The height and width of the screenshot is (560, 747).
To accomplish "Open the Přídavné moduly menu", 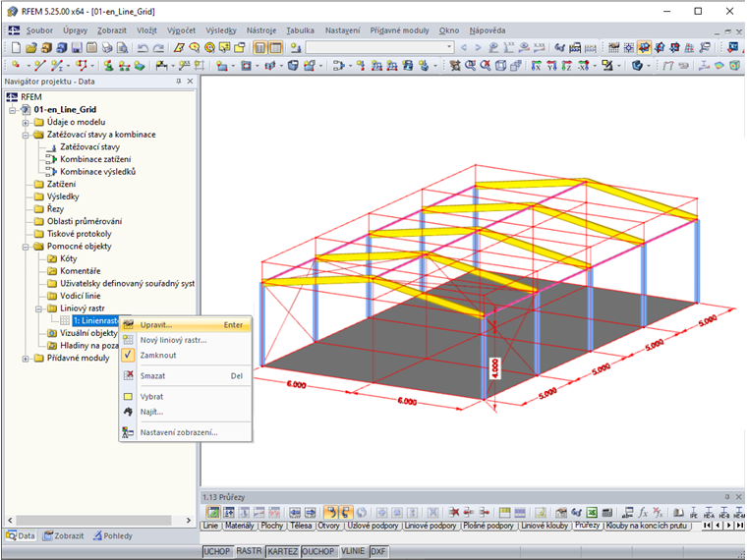I will 399,30.
